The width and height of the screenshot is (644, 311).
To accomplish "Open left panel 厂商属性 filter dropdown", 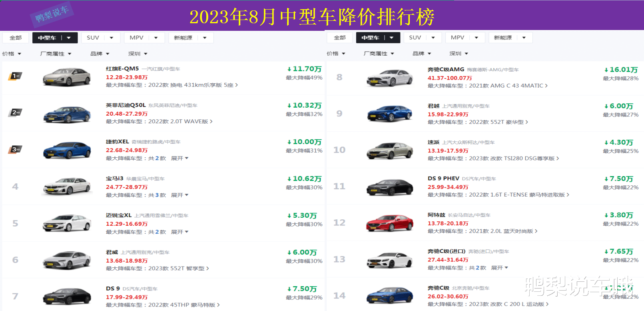I will (x=56, y=54).
